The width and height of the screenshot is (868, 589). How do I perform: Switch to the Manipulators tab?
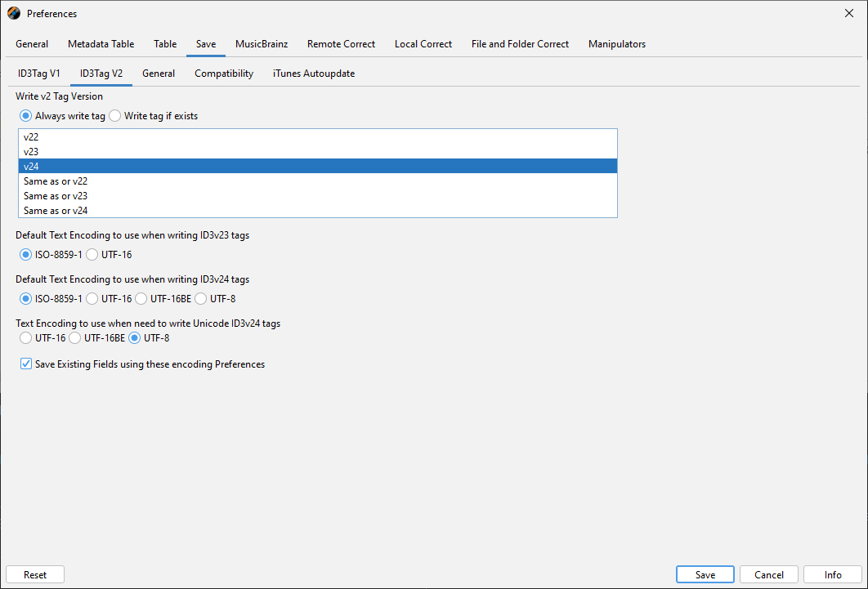616,44
